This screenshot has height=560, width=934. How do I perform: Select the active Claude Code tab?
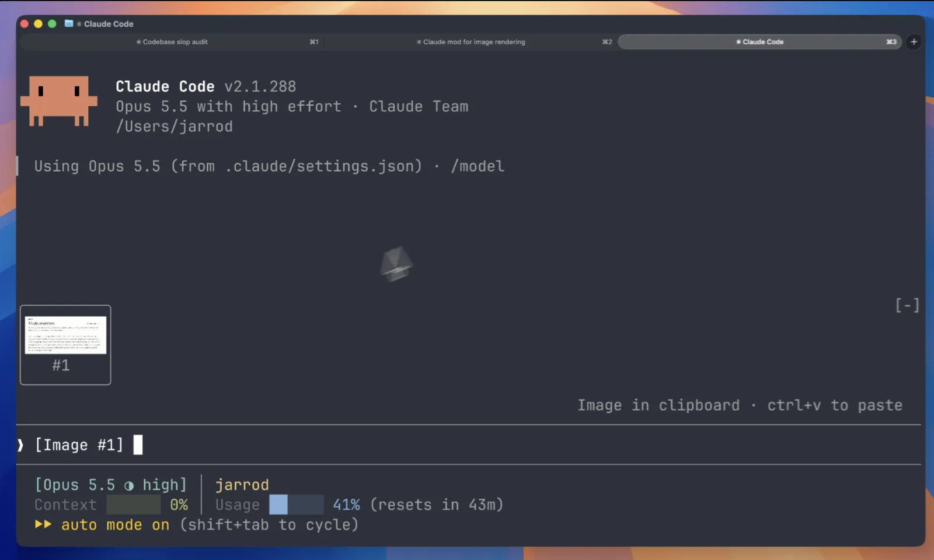click(759, 42)
